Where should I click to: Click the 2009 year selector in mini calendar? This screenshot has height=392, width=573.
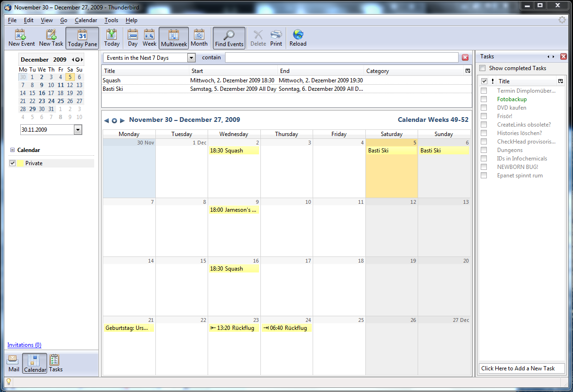pos(60,60)
